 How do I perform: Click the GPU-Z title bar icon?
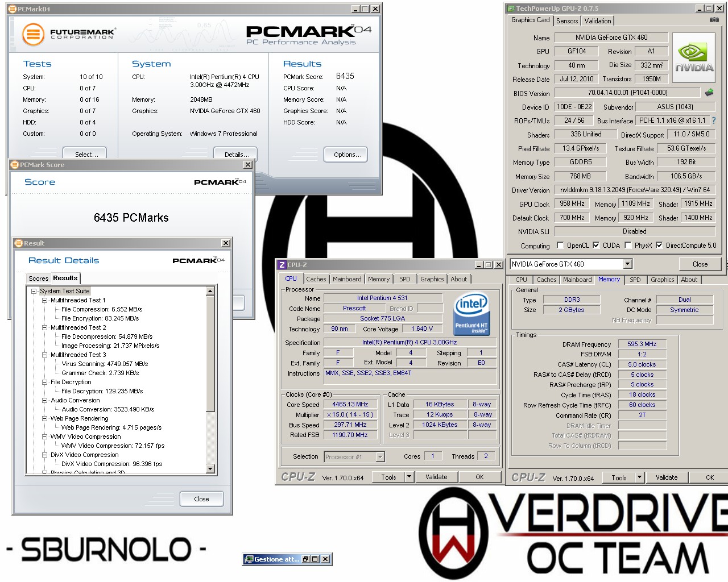511,9
